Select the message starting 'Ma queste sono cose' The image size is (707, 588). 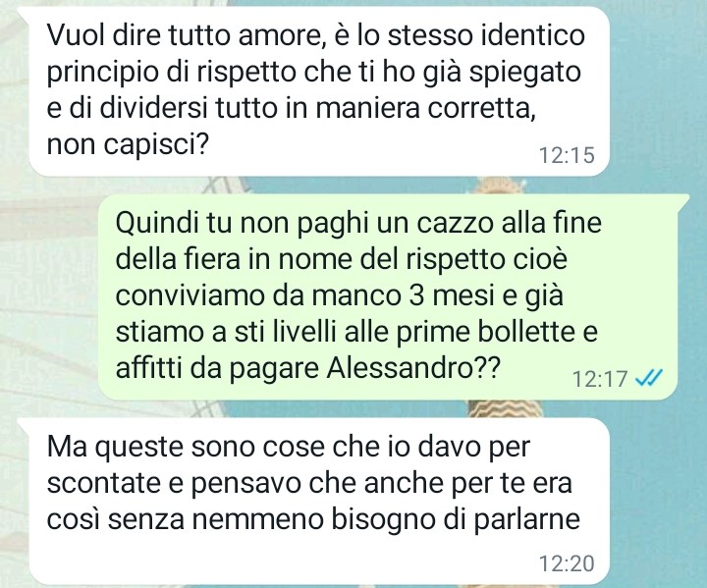319,501
